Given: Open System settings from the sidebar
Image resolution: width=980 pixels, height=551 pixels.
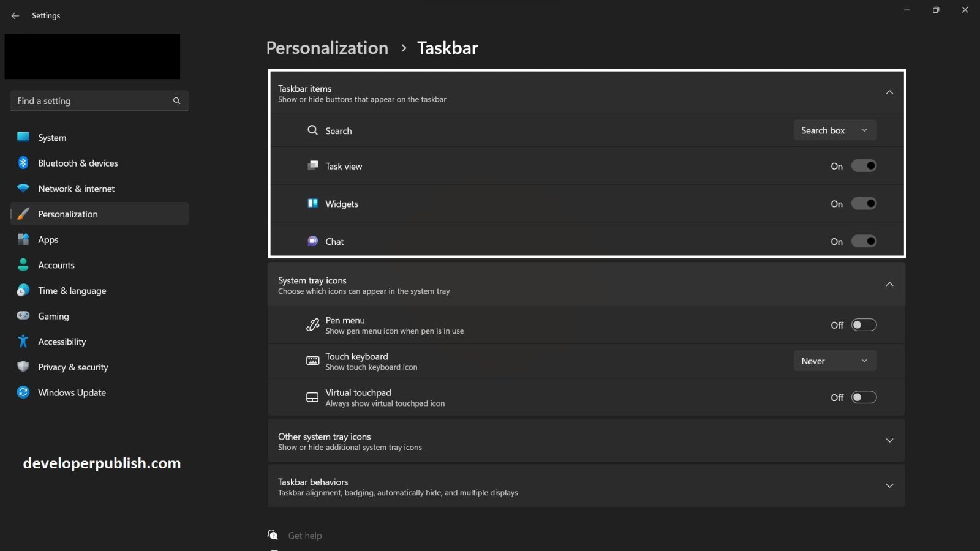Looking at the screenshot, I should point(51,137).
